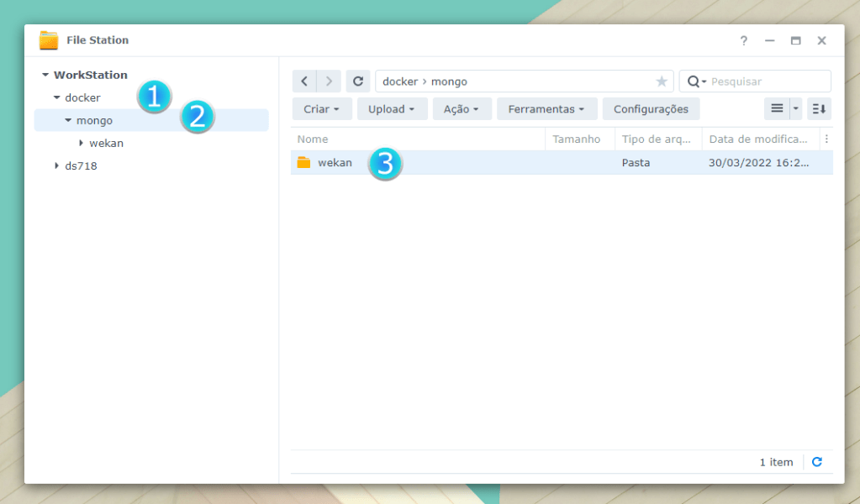Open the Ferramentas menu
The width and height of the screenshot is (860, 504).
point(546,109)
